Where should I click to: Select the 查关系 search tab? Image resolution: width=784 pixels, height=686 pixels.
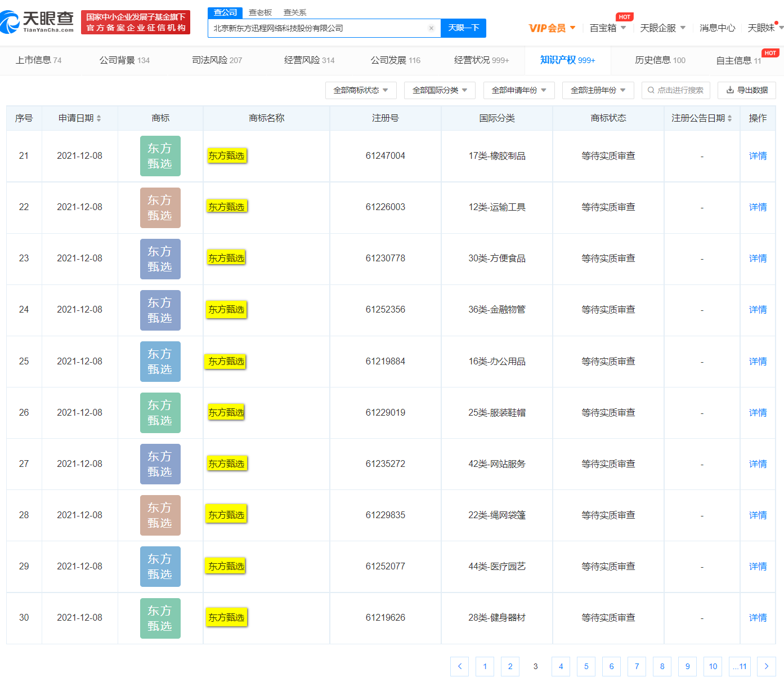pos(295,12)
